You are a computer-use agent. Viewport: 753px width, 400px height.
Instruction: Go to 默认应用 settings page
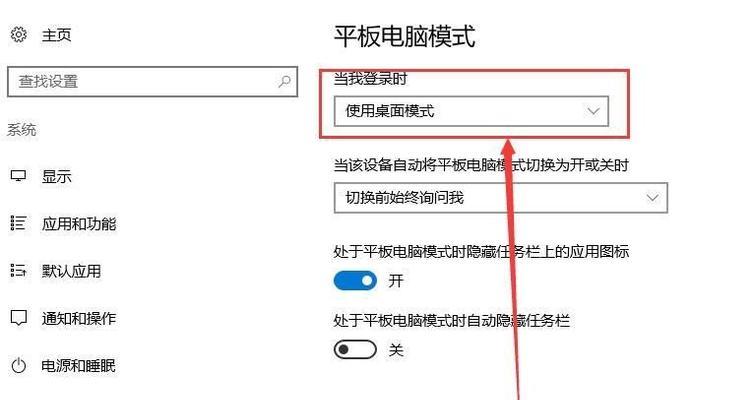[x=71, y=271]
